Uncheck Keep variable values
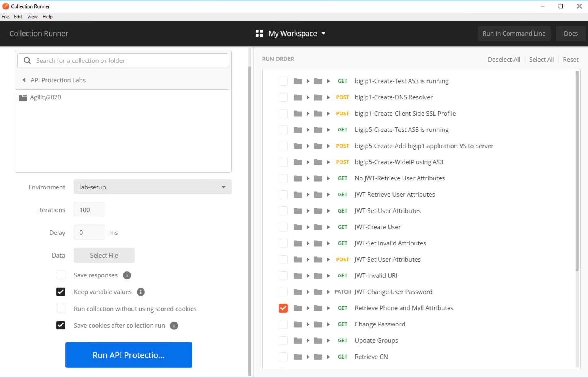 [61, 292]
